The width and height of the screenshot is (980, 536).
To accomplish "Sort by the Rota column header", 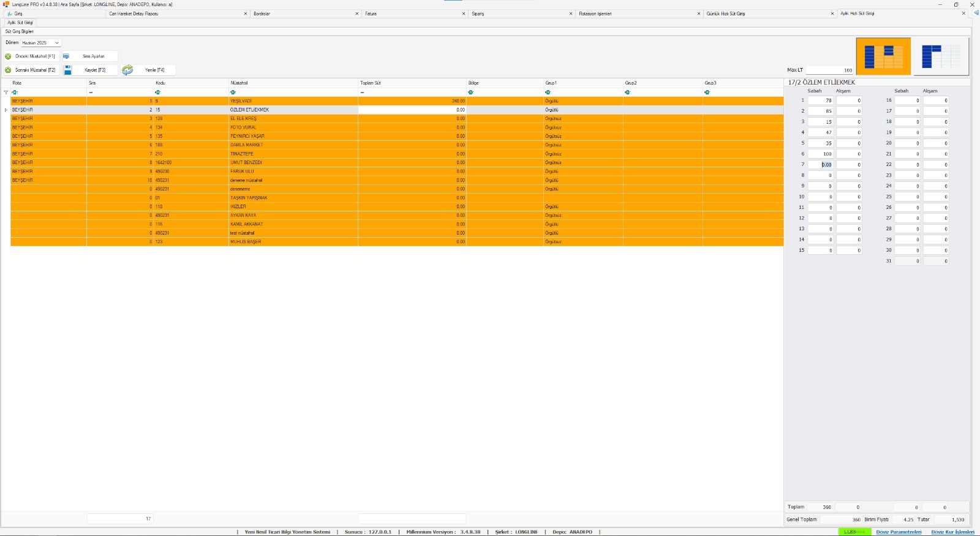I will pyautogui.click(x=48, y=83).
